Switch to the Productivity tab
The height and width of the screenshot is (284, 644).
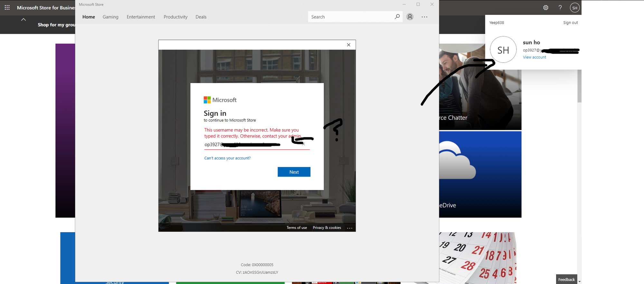(x=175, y=17)
